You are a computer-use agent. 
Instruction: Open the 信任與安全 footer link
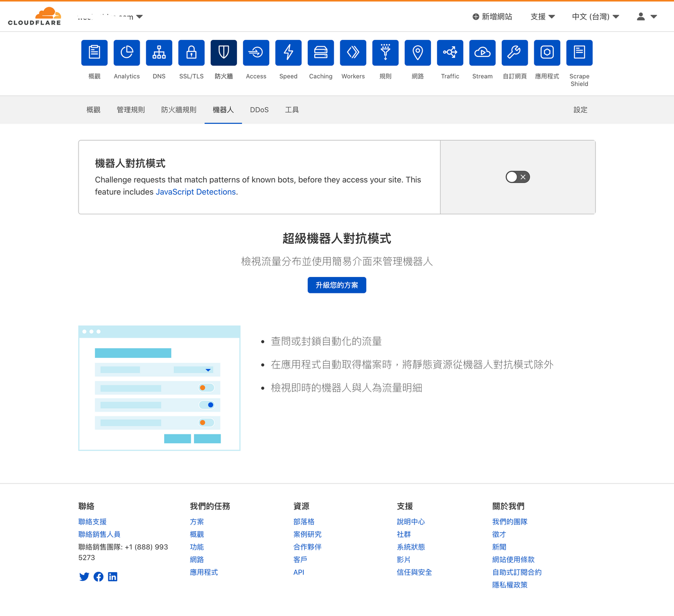click(415, 572)
